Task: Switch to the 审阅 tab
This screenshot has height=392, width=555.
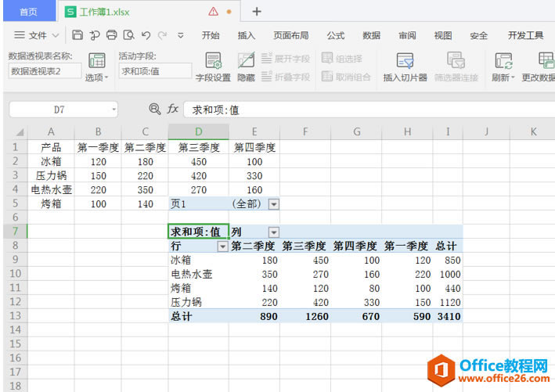Action: coord(407,35)
